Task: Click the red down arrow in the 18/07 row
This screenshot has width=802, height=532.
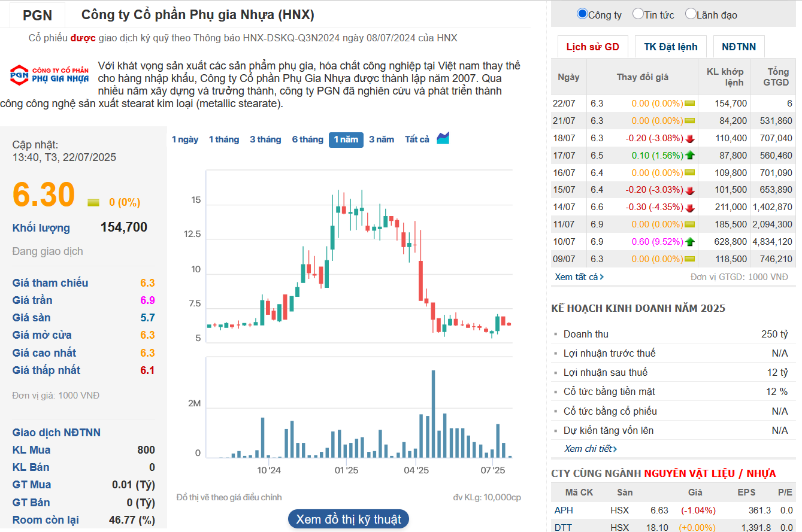Action: click(x=690, y=138)
